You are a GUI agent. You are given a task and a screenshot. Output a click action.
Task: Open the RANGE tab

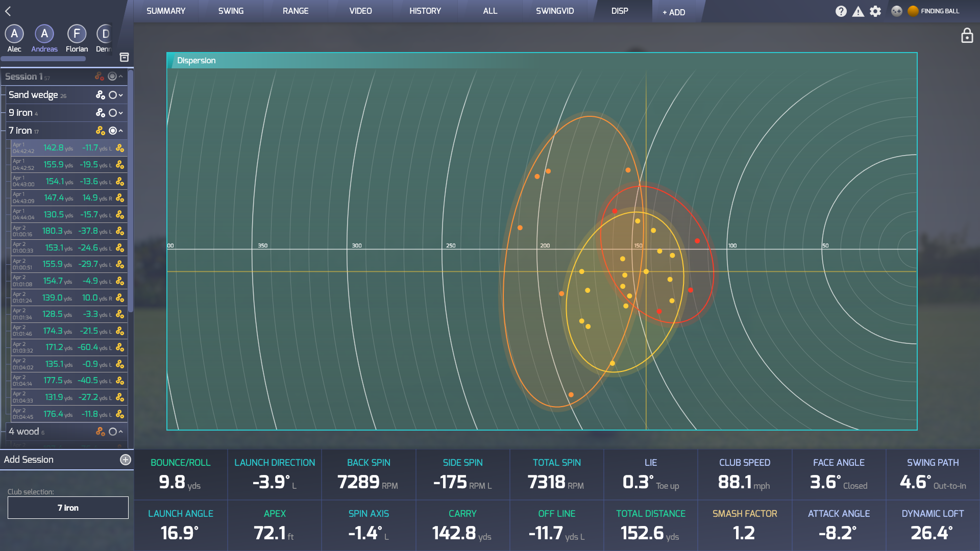click(296, 11)
